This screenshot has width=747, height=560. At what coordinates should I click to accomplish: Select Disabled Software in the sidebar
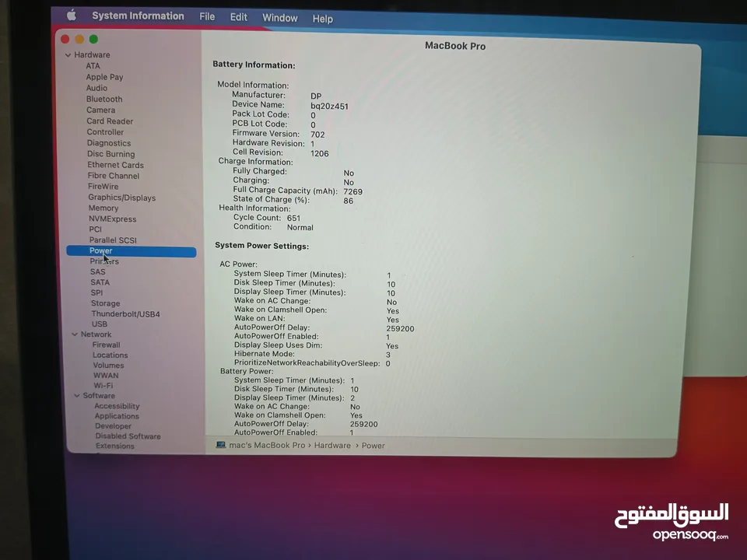[128, 436]
